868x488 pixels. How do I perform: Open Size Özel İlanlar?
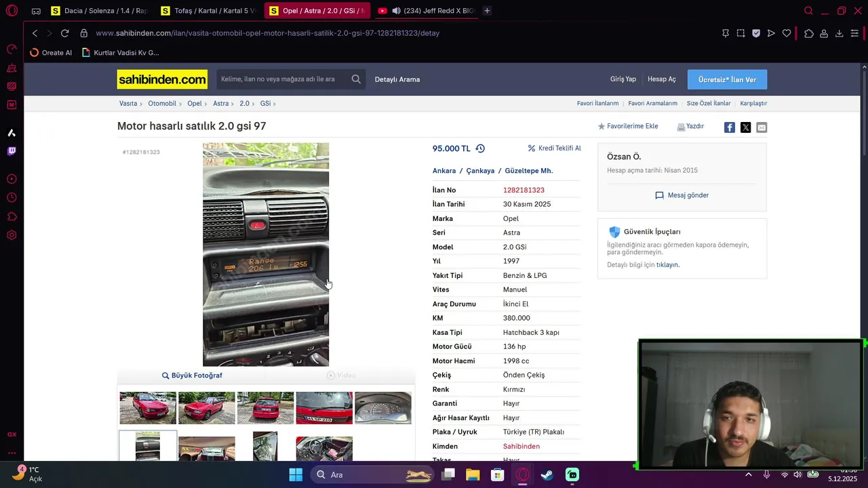pos(709,104)
